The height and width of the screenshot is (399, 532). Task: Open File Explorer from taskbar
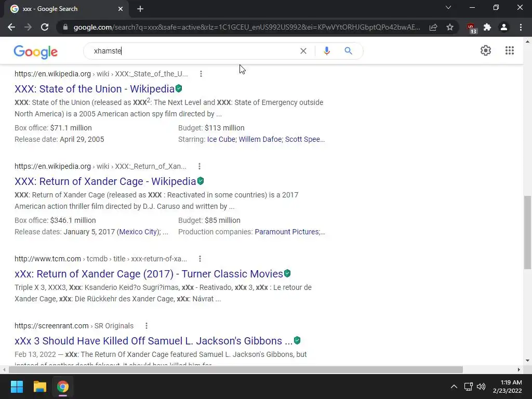[x=39, y=387]
